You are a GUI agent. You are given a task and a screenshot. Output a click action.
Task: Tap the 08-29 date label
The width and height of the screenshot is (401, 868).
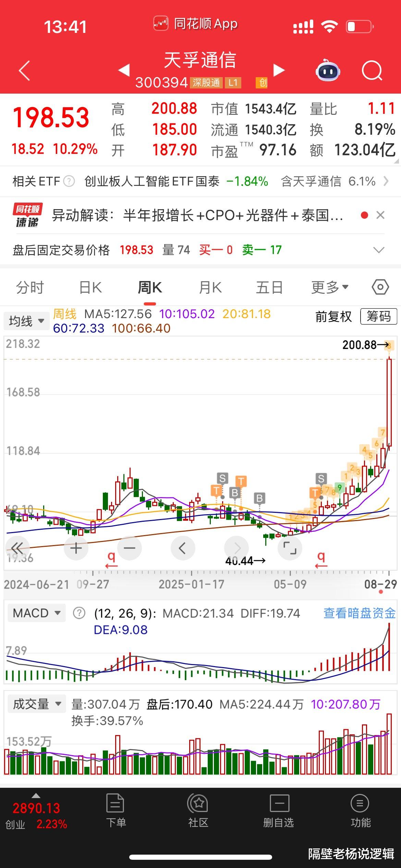point(380,584)
